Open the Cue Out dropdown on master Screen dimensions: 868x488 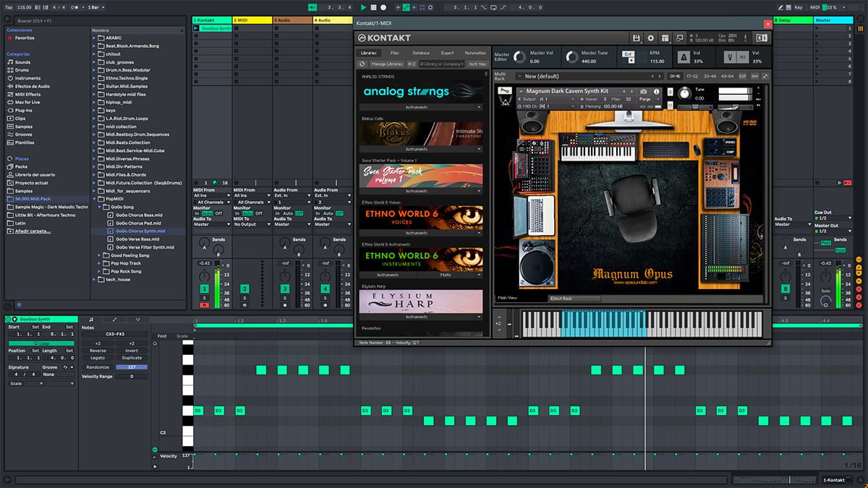pos(833,218)
